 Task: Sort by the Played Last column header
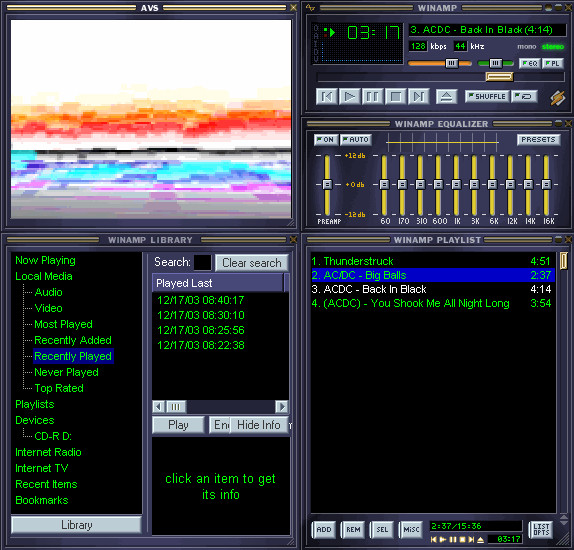point(218,283)
